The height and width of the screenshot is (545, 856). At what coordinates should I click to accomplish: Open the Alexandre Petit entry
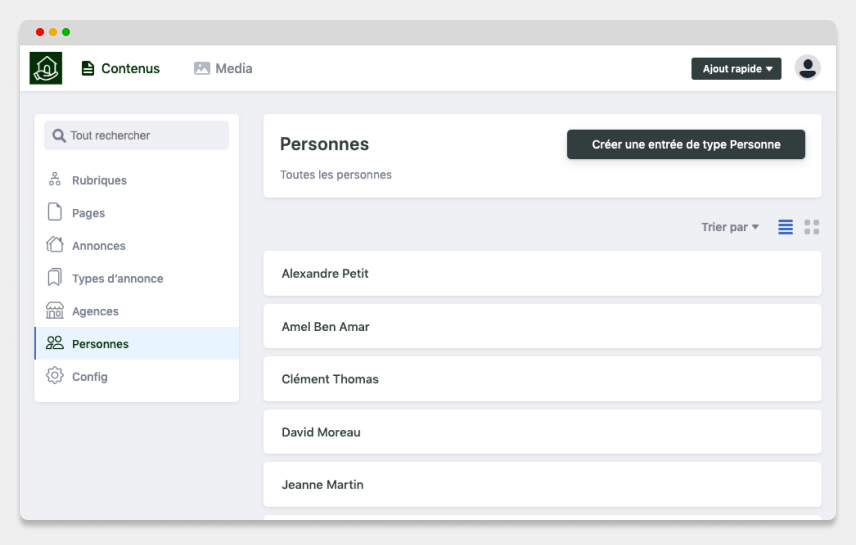(542, 273)
